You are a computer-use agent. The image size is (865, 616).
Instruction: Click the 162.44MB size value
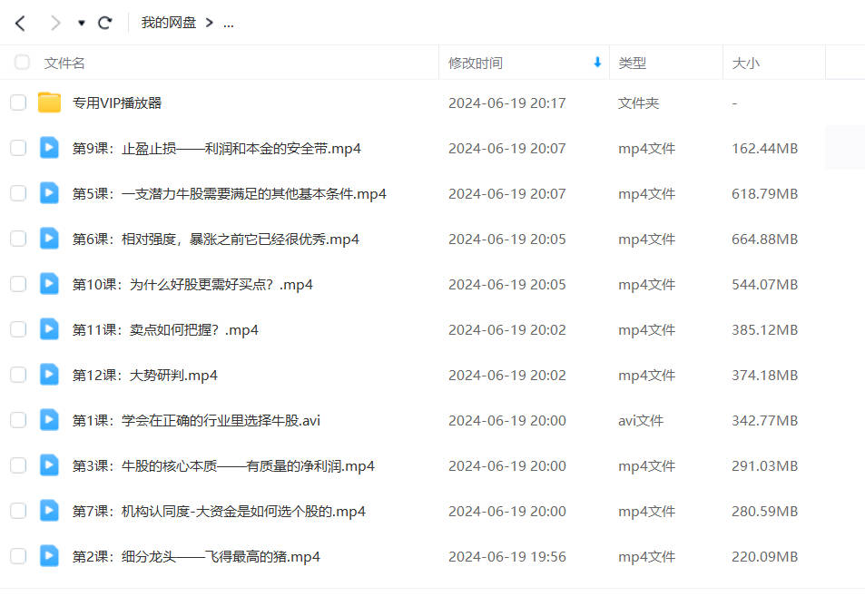(764, 149)
